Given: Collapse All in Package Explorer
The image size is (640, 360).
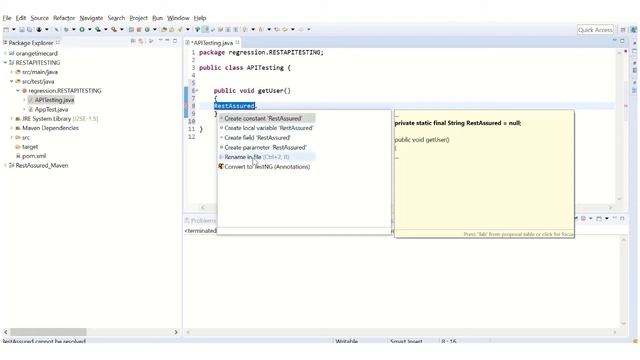Looking at the screenshot, I should point(133,41).
